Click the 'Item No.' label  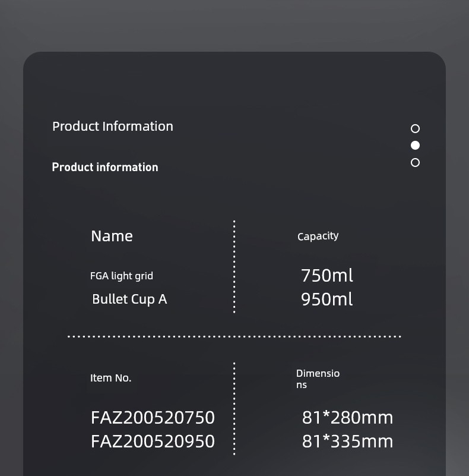(111, 378)
